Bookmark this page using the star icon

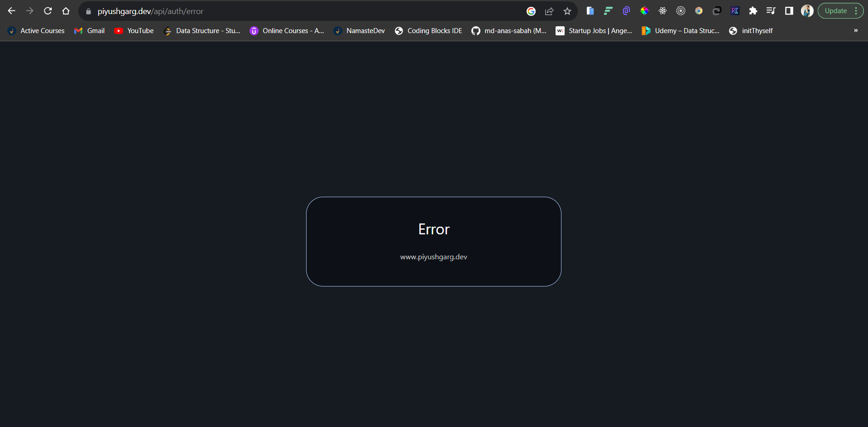coord(567,11)
